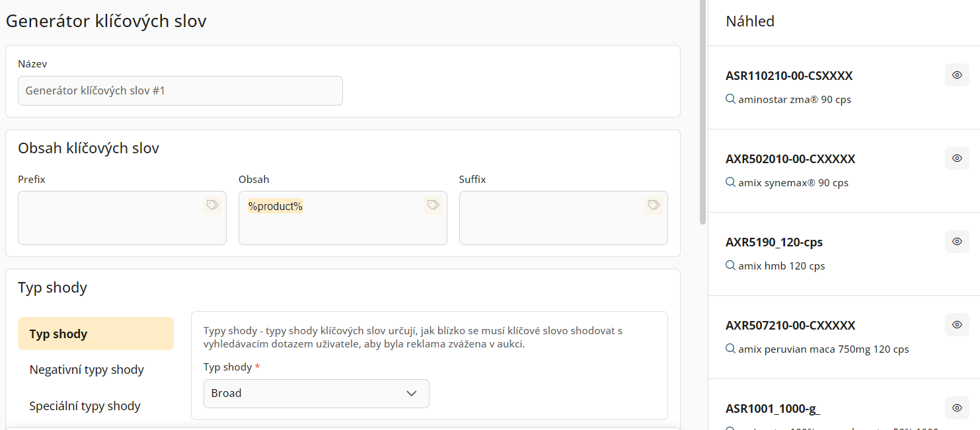Toggle eye preview for AXR5190_120-cps
This screenshot has height=430, width=980.
pyautogui.click(x=956, y=242)
